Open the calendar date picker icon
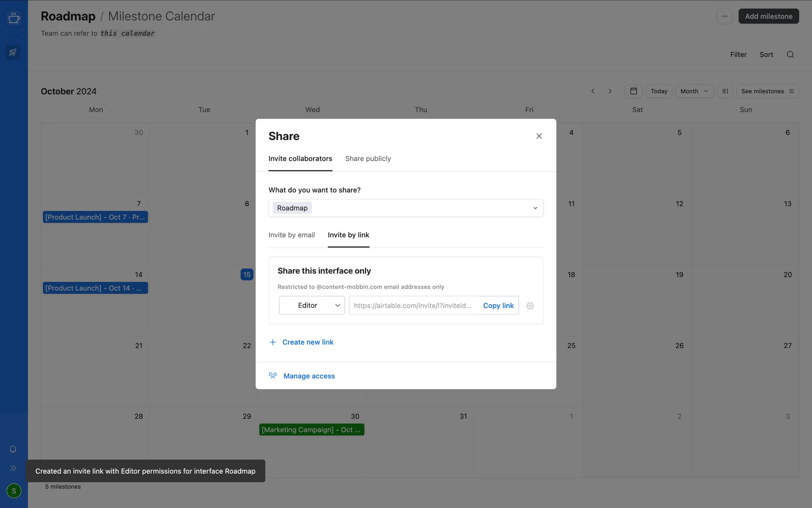 tap(634, 91)
